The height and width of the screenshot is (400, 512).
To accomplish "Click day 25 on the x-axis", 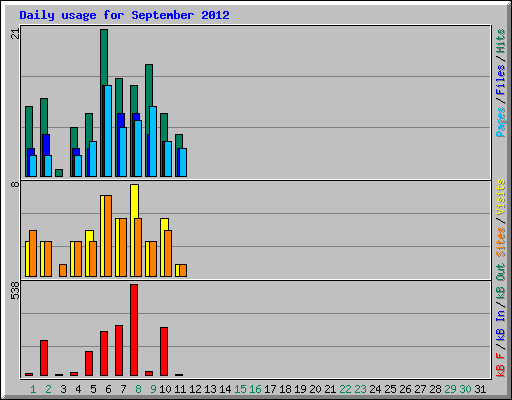I will coord(390,389).
